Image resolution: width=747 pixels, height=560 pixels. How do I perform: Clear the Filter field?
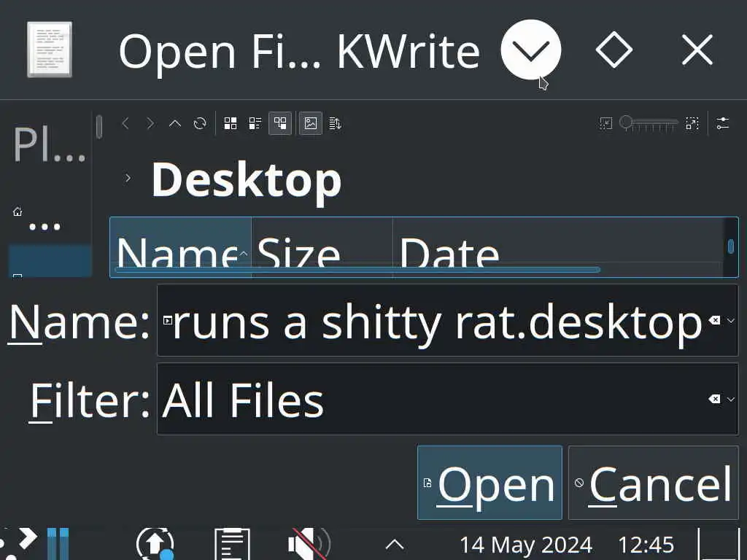tap(715, 399)
